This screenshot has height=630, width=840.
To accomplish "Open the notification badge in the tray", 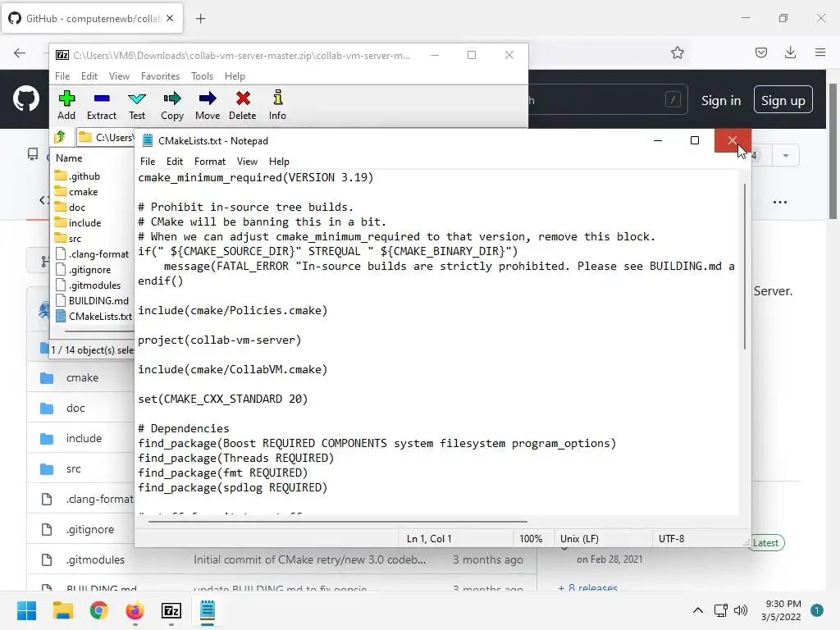I will (817, 610).
